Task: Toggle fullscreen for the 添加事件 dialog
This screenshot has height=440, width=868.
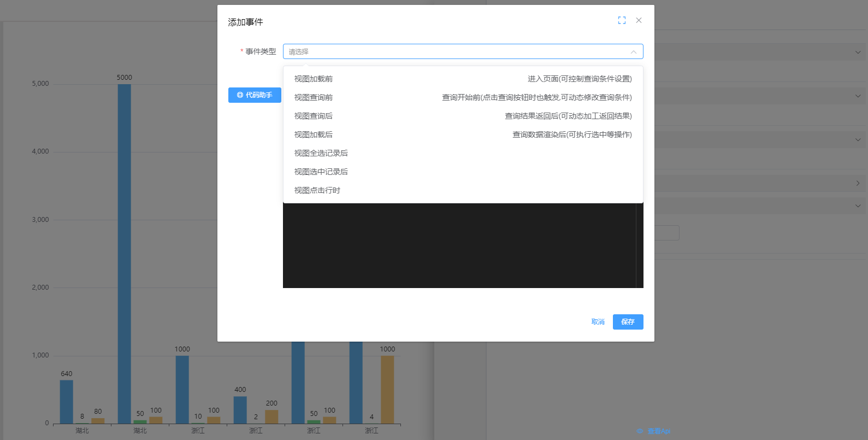Action: 622,20
